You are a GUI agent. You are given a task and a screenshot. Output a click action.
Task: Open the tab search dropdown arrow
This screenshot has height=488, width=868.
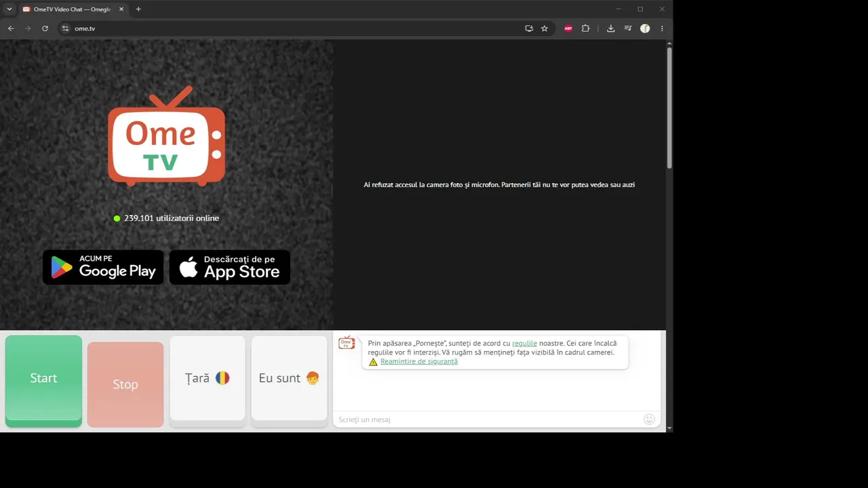point(9,9)
